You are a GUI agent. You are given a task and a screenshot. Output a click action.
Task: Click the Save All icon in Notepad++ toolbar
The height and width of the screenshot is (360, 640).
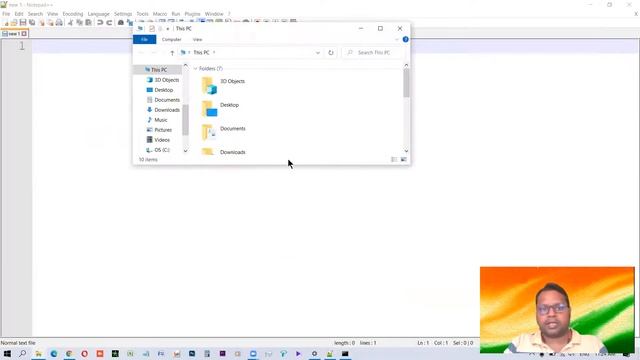tap(32, 22)
